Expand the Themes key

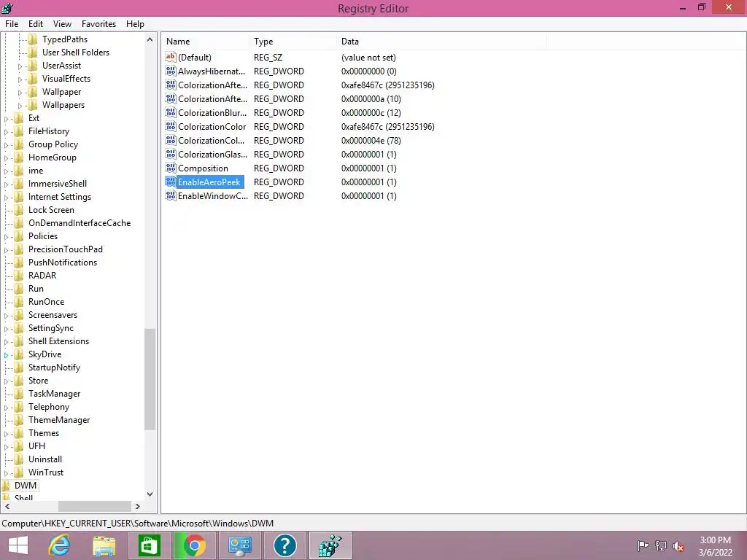[x=6, y=433]
